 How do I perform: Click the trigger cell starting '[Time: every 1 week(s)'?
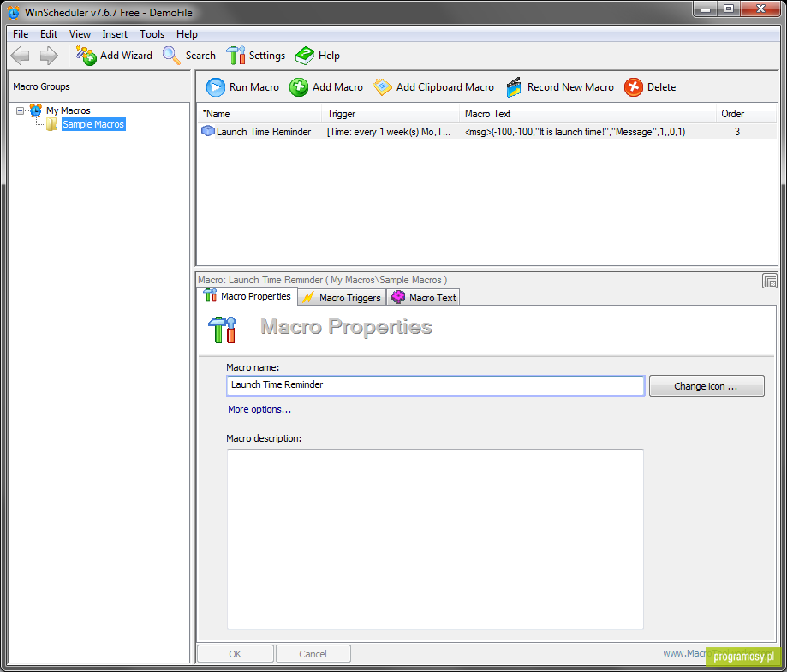[389, 132]
